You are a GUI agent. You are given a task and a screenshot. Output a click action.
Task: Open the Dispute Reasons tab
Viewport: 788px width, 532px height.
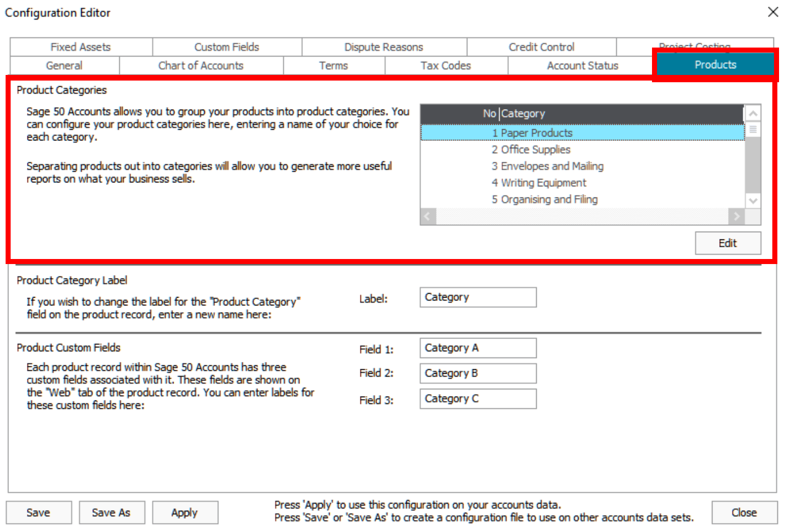tap(383, 47)
